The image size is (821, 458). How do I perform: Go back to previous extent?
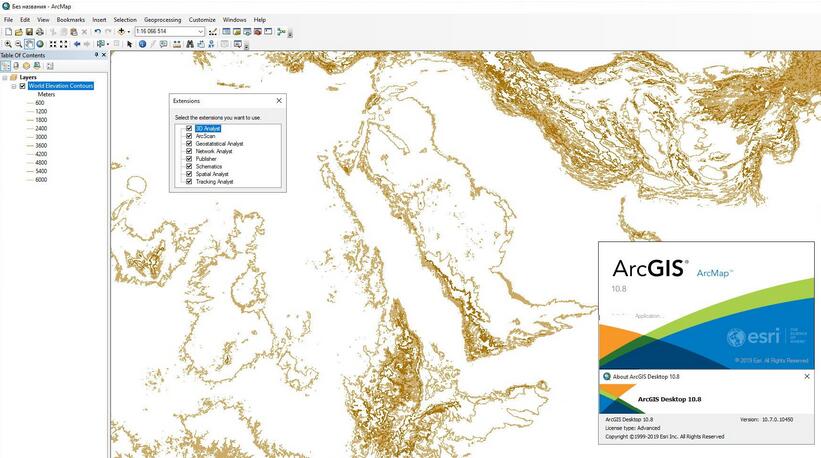pos(77,44)
